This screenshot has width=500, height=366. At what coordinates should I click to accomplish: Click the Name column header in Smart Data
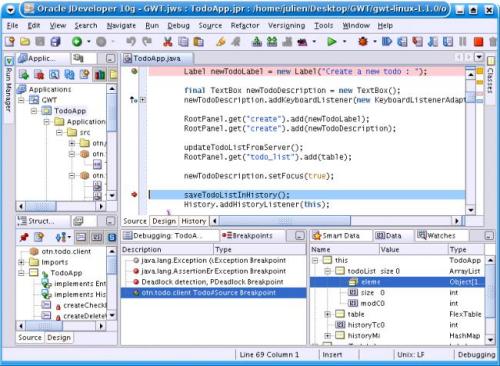345,249
